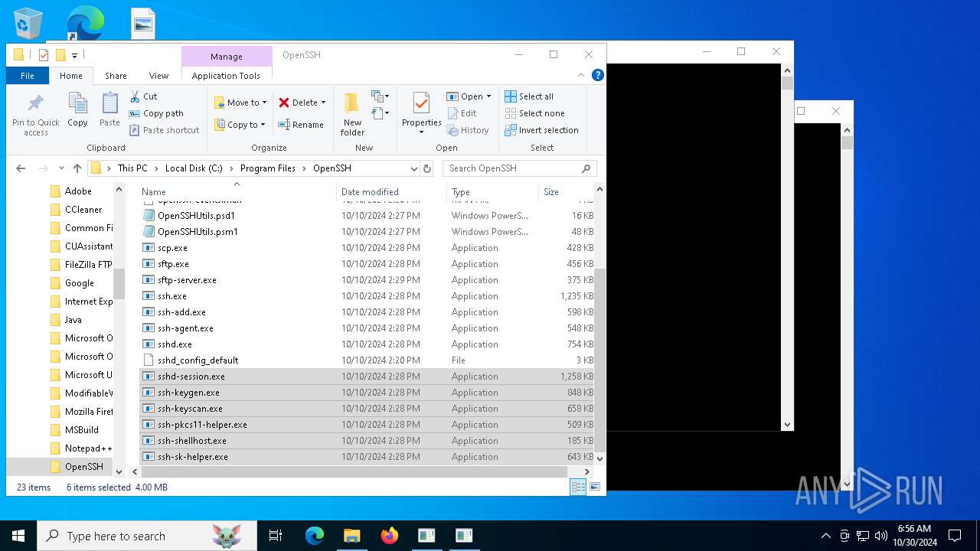
Task: Sort by the Size column header
Action: 567,192
